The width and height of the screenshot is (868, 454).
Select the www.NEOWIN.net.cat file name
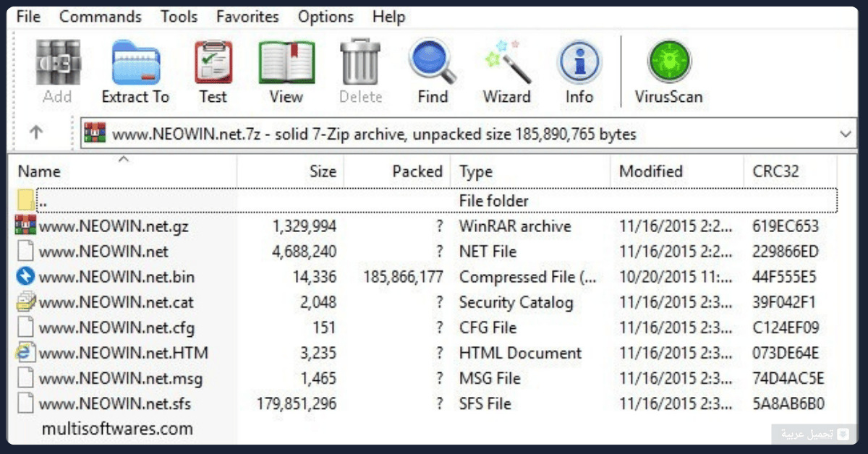coord(116,302)
